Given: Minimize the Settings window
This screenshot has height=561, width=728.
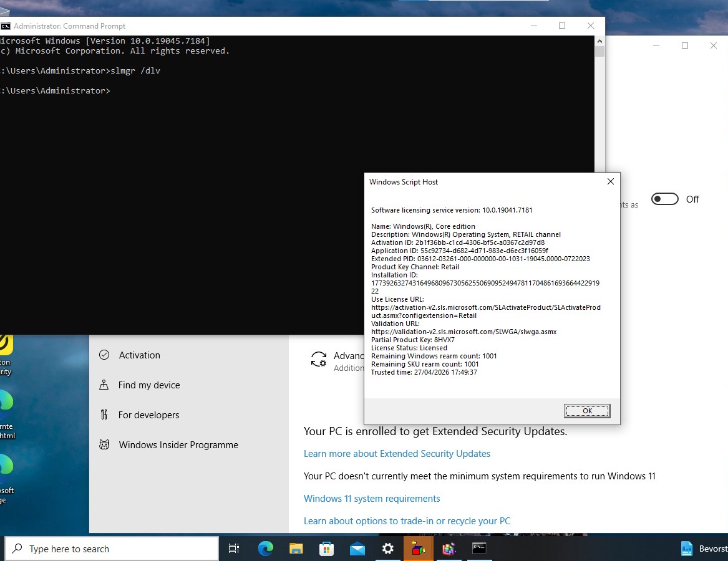Looking at the screenshot, I should [x=656, y=46].
